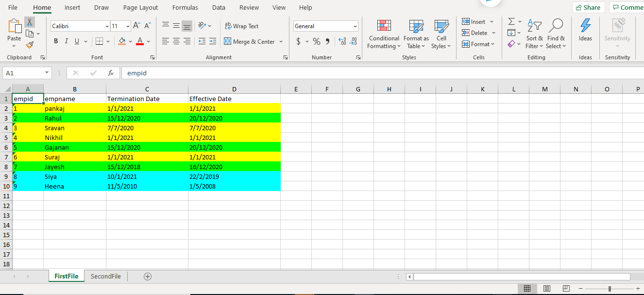
Task: Toggle Align Right
Action: coord(187,41)
